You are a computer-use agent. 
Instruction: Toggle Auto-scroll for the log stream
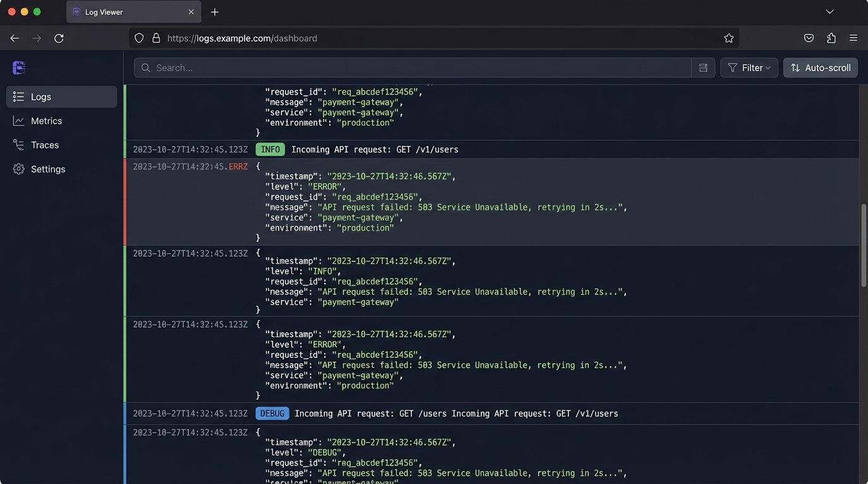pyautogui.click(x=820, y=67)
